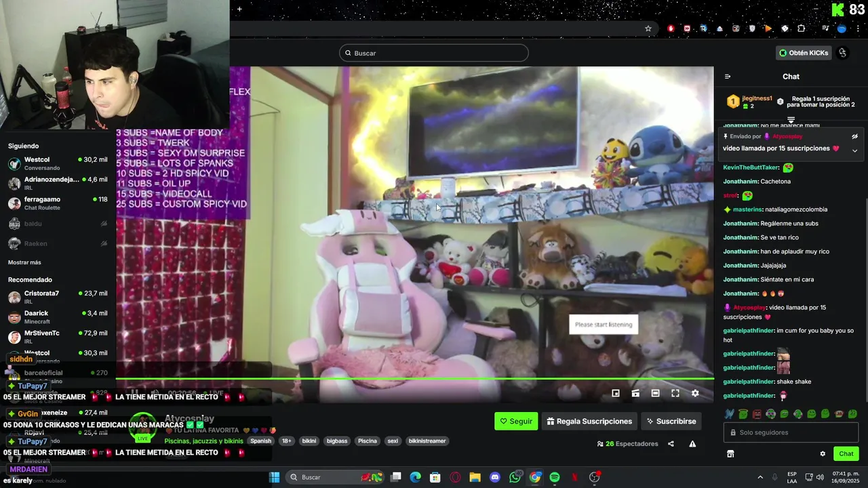Open Spotify from the taskbar
This screenshot has height=488, width=868.
pyautogui.click(x=555, y=477)
